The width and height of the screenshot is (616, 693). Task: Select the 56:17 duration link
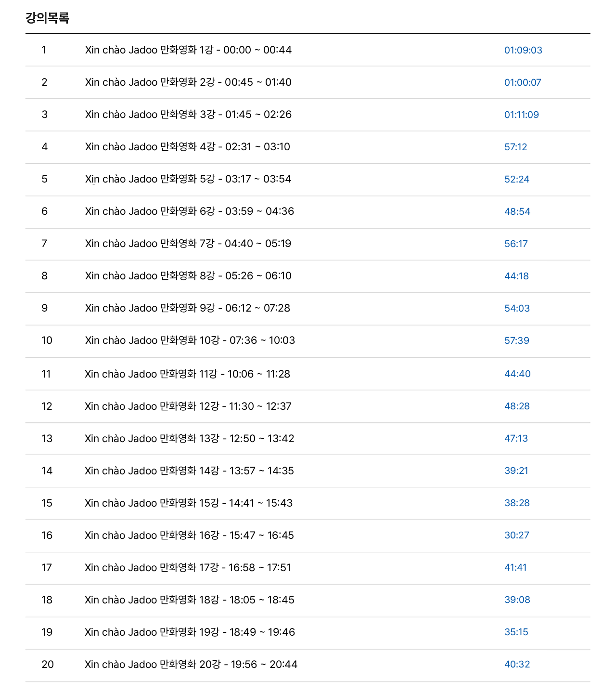tap(516, 244)
